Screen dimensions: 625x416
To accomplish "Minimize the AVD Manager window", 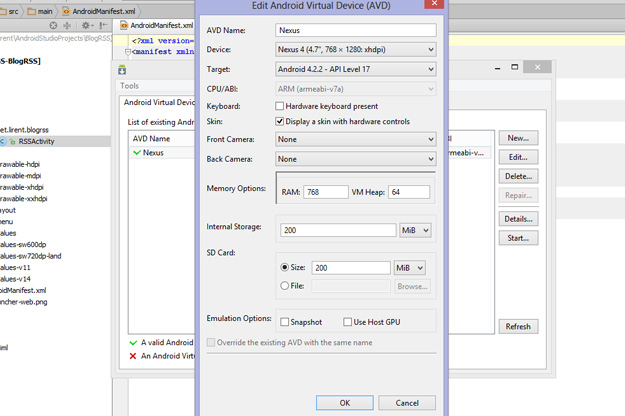I will pyautogui.click(x=497, y=68).
